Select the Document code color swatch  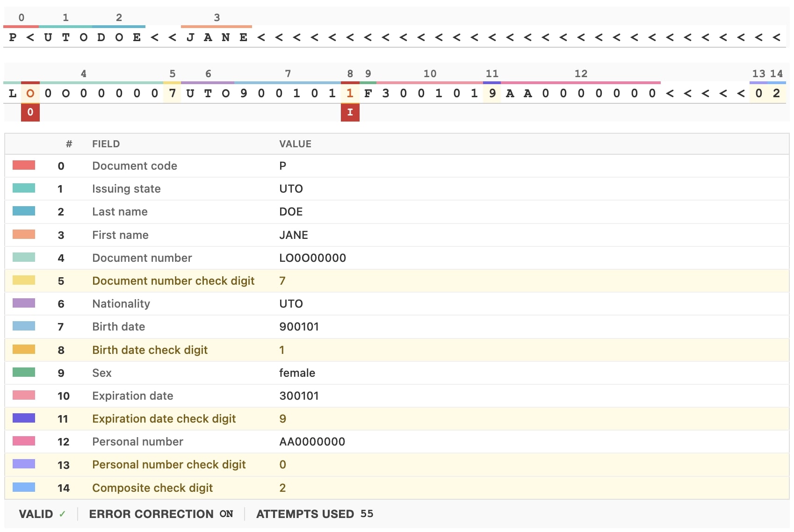pos(24,165)
